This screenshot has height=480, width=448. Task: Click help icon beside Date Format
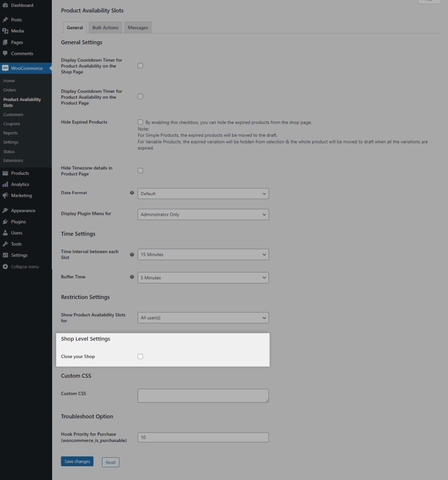132,193
